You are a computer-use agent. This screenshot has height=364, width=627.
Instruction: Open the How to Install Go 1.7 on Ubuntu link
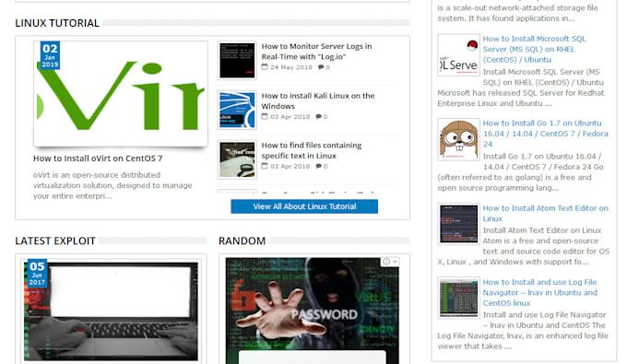coord(546,134)
